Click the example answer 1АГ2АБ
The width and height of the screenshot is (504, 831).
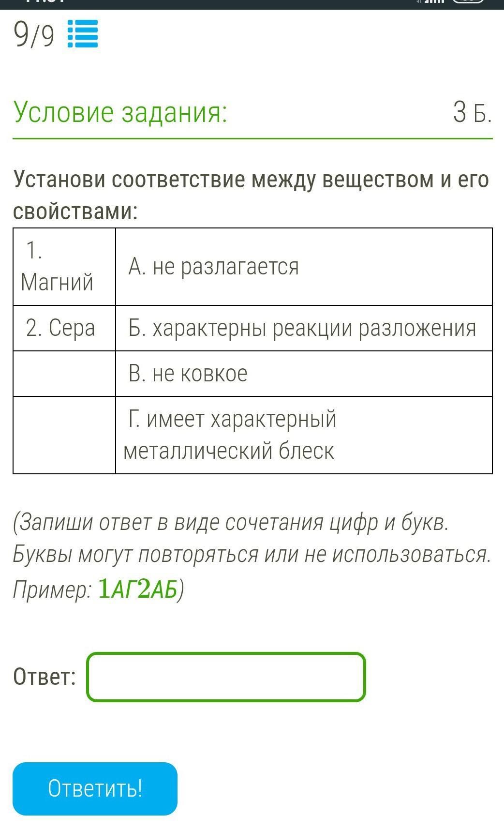[x=138, y=589]
